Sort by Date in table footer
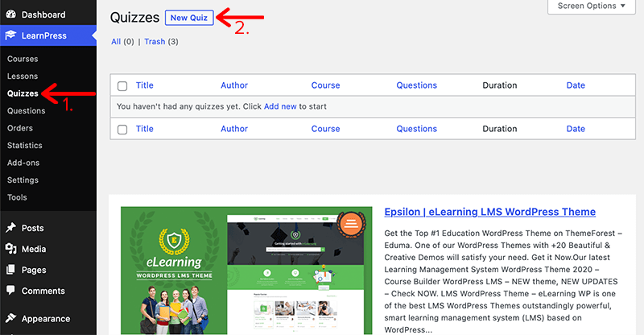 [x=576, y=129]
